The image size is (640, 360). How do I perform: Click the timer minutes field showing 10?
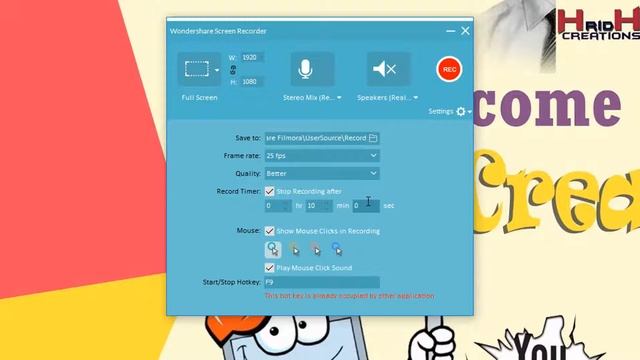pos(319,206)
